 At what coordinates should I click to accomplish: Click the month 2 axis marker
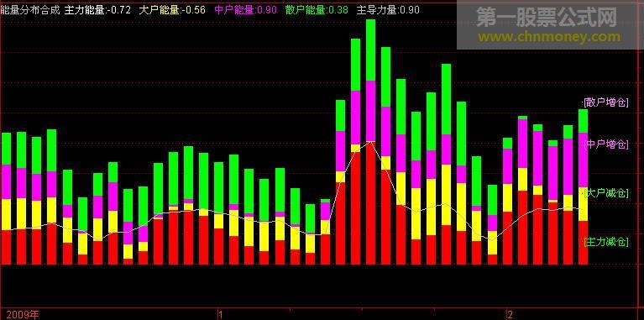point(510,315)
